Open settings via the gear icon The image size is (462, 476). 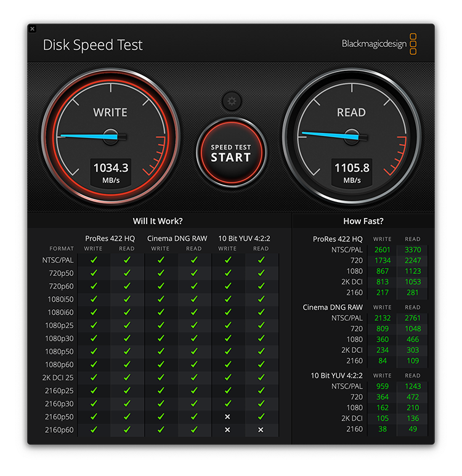point(232,101)
